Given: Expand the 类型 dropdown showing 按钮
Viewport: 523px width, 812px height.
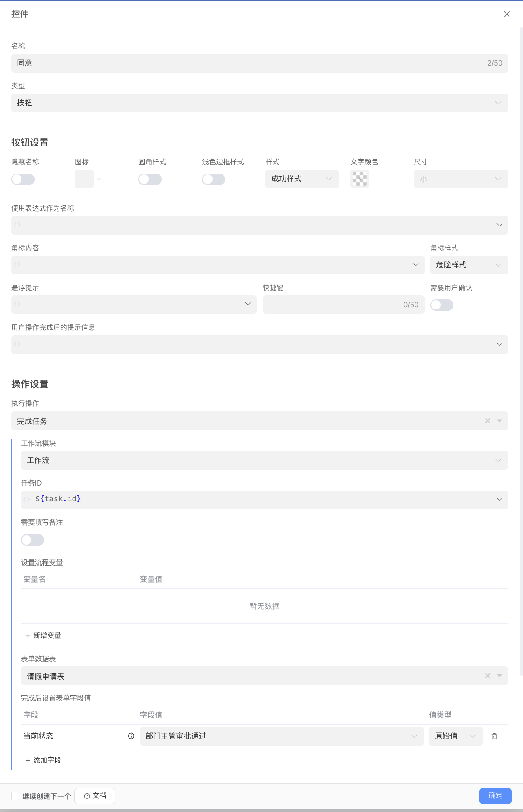Looking at the screenshot, I should [x=259, y=103].
